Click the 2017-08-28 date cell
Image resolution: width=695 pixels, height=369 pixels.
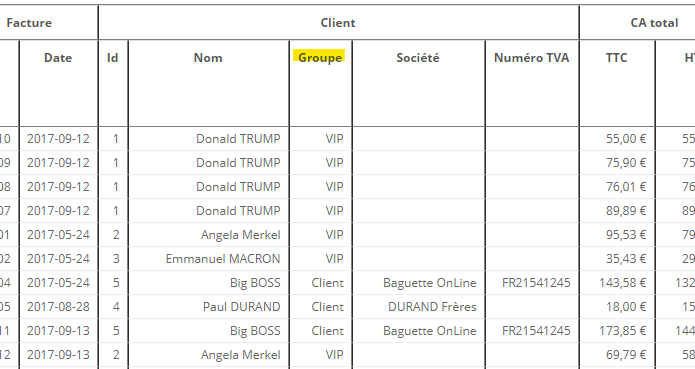[59, 307]
